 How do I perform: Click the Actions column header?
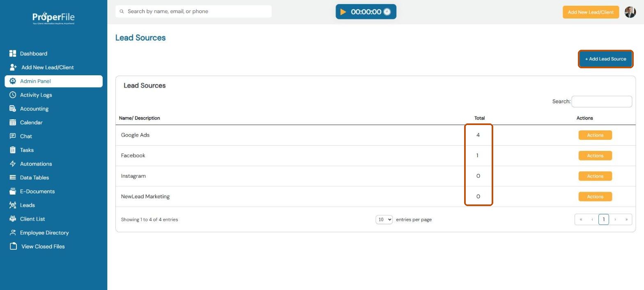pos(584,118)
